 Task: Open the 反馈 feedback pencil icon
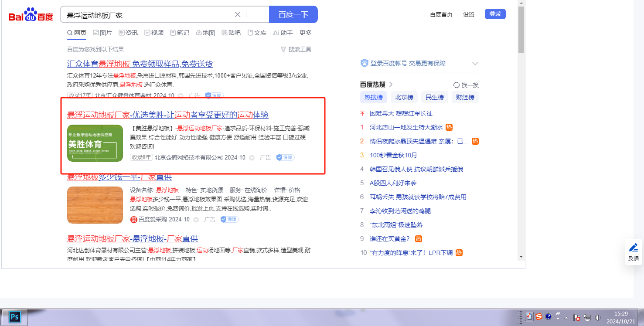[634, 248]
